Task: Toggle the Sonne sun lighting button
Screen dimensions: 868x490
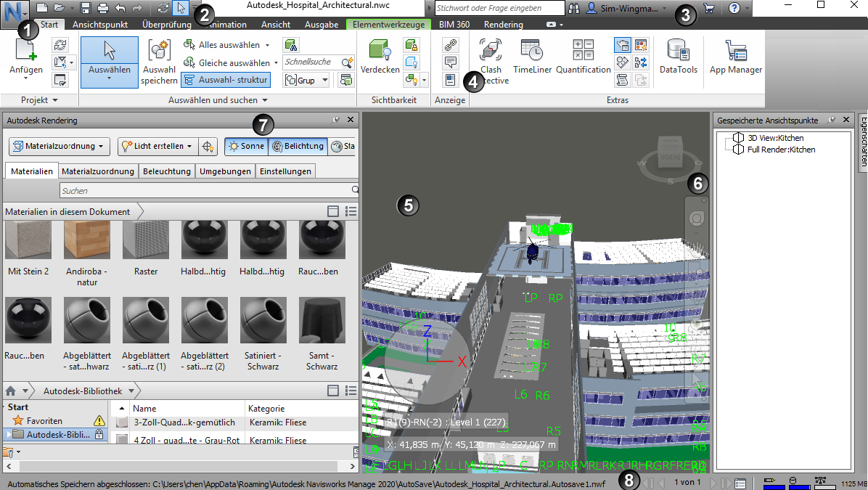Action: coord(246,146)
